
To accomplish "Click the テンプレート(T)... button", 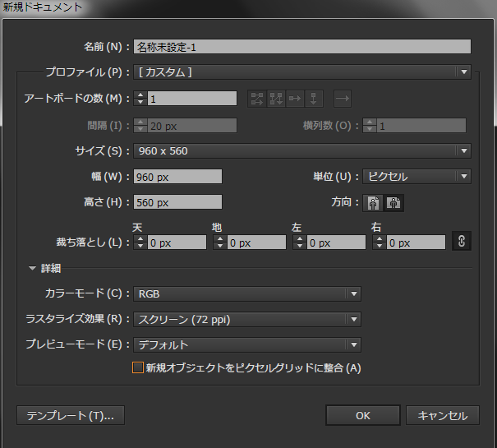I will click(71, 415).
